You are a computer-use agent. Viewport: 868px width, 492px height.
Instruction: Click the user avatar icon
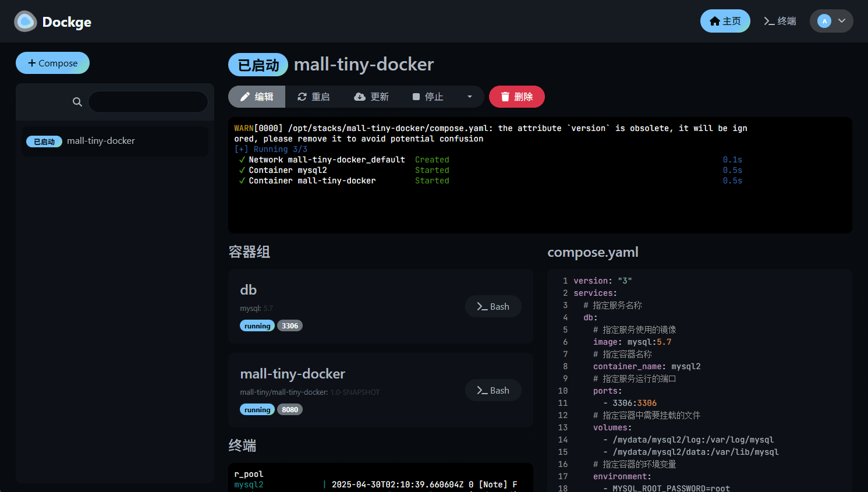(824, 21)
